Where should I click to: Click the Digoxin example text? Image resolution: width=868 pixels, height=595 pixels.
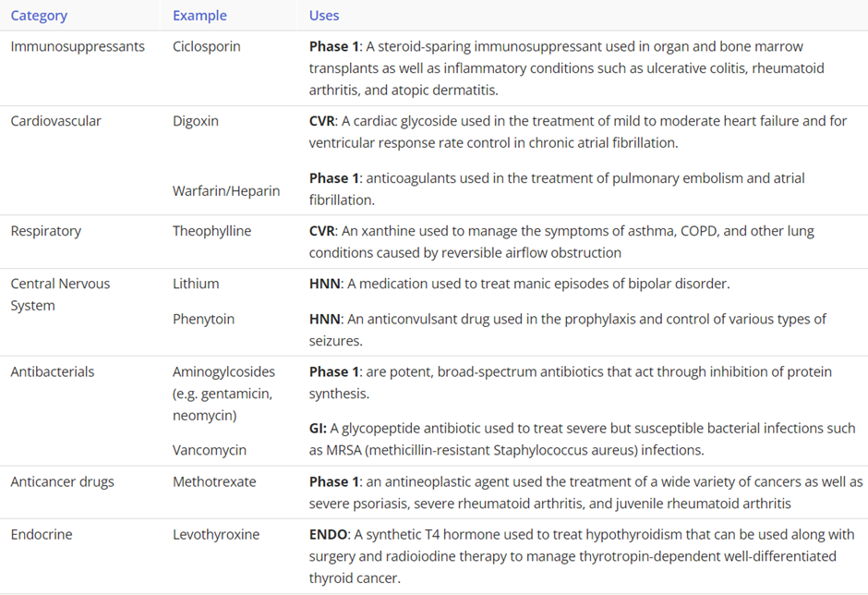click(x=196, y=121)
